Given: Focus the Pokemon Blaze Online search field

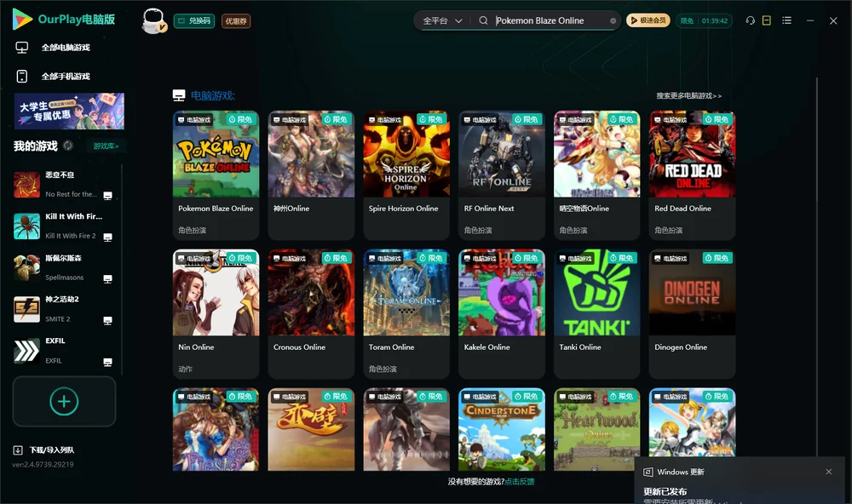Looking at the screenshot, I should point(550,20).
